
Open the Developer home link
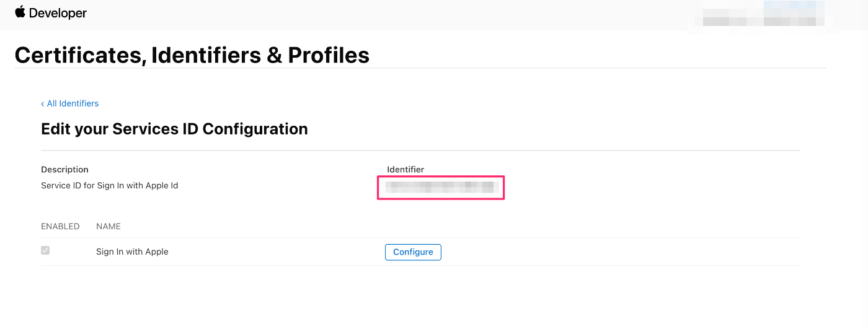[x=51, y=13]
